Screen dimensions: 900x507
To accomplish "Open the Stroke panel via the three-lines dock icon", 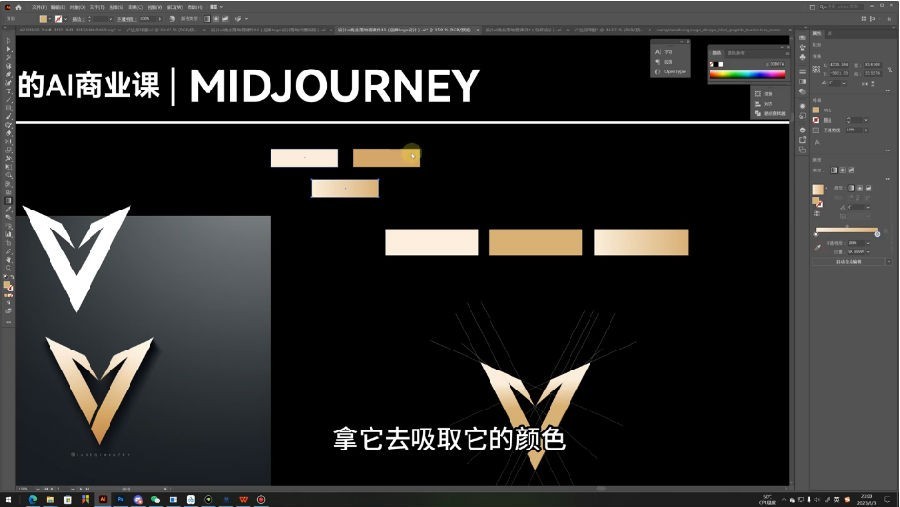I will (802, 71).
